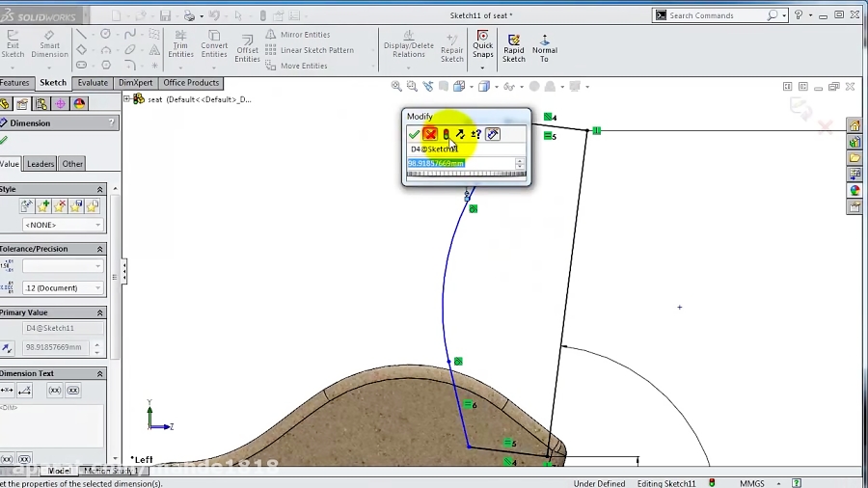Image resolution: width=868 pixels, height=488 pixels.
Task: Click the thumbwheel slider in Modify dialog
Action: tap(466, 174)
